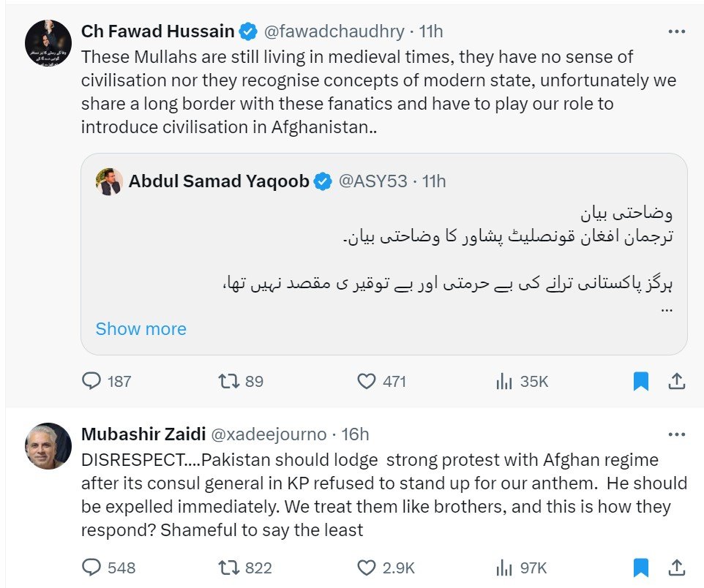Like Mubashir Zaidi's tweet
Screen dimensions: 704x588
[366, 568]
